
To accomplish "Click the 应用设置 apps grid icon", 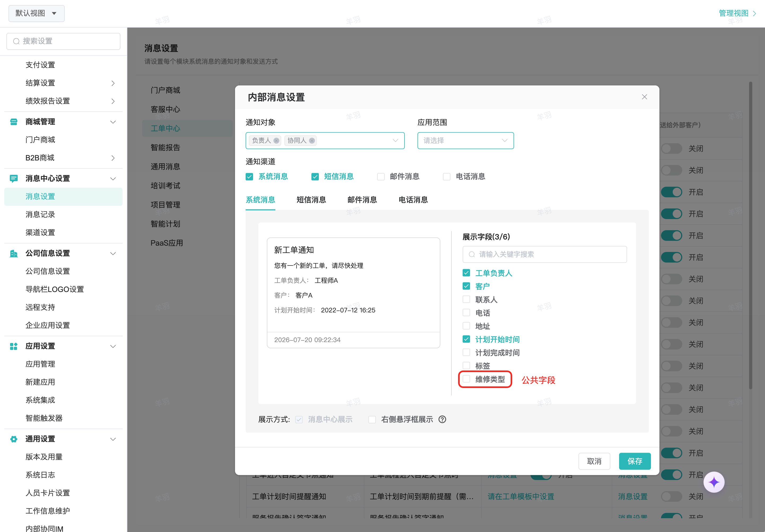I will [14, 346].
